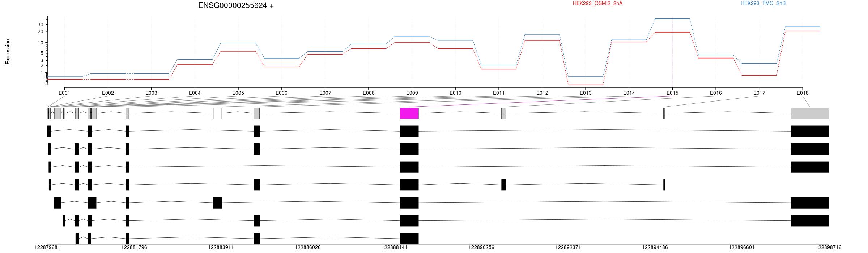
Task: Click the red expression minimum above E013
Action: pyautogui.click(x=586, y=85)
